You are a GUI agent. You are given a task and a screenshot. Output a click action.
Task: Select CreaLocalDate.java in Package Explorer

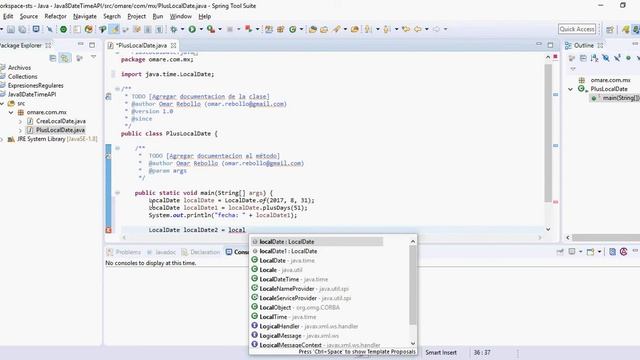(61, 121)
